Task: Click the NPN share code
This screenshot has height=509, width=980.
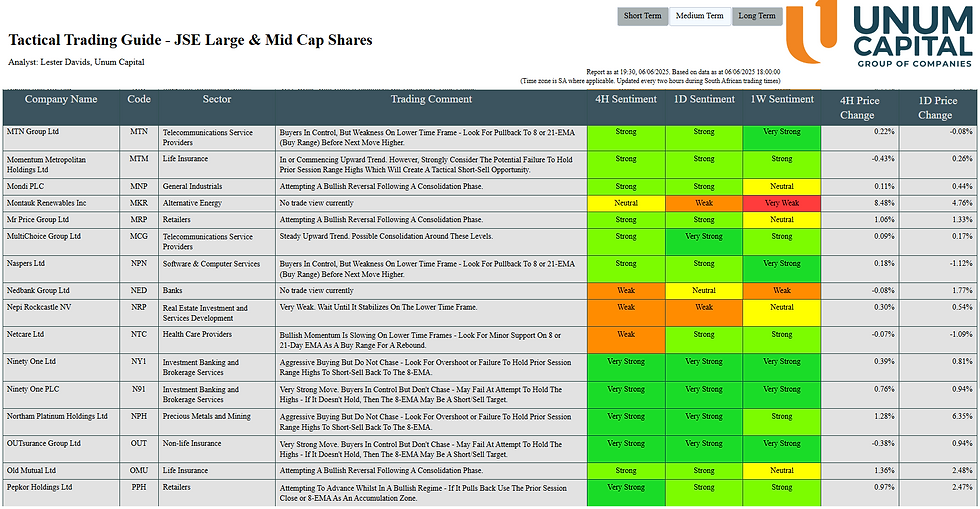Action: [x=139, y=263]
